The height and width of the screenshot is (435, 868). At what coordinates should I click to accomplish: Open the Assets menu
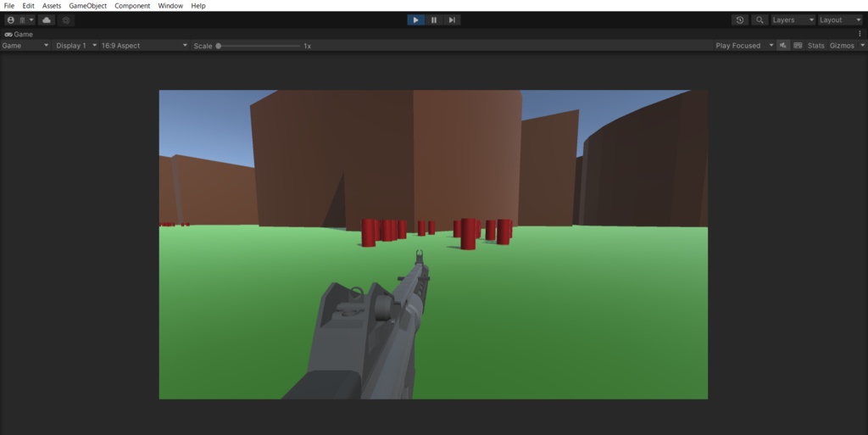pyautogui.click(x=52, y=6)
